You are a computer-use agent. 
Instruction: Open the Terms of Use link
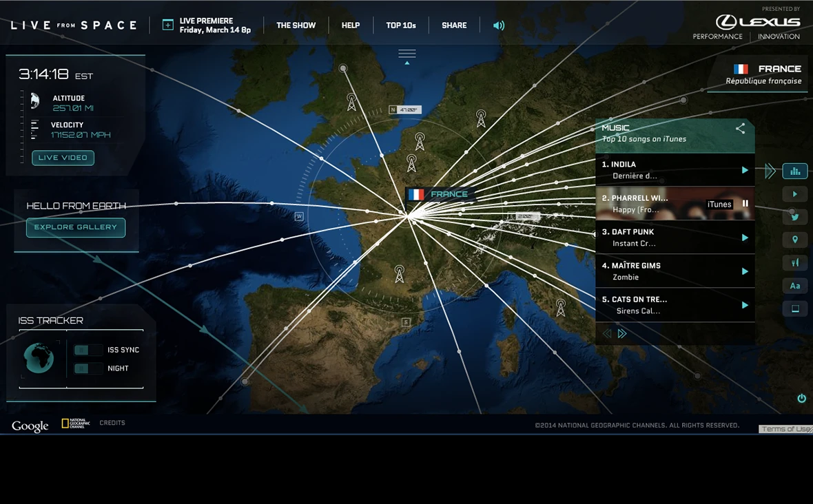coord(786,429)
